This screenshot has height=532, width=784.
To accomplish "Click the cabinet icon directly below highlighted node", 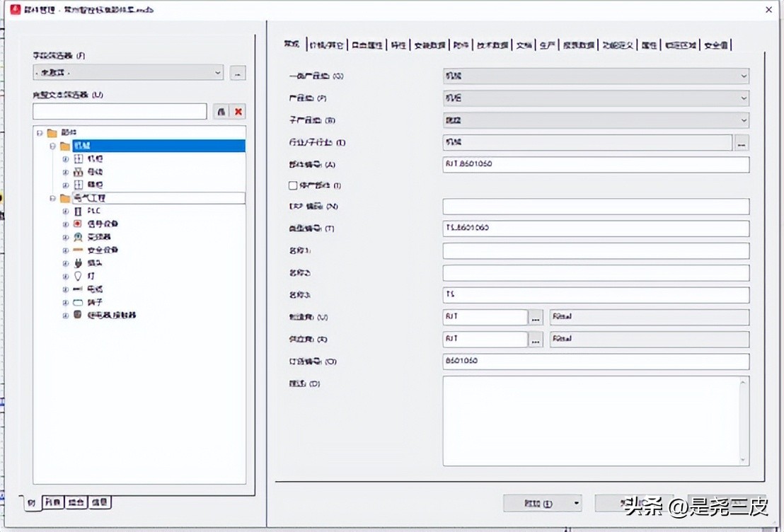I will coord(78,159).
